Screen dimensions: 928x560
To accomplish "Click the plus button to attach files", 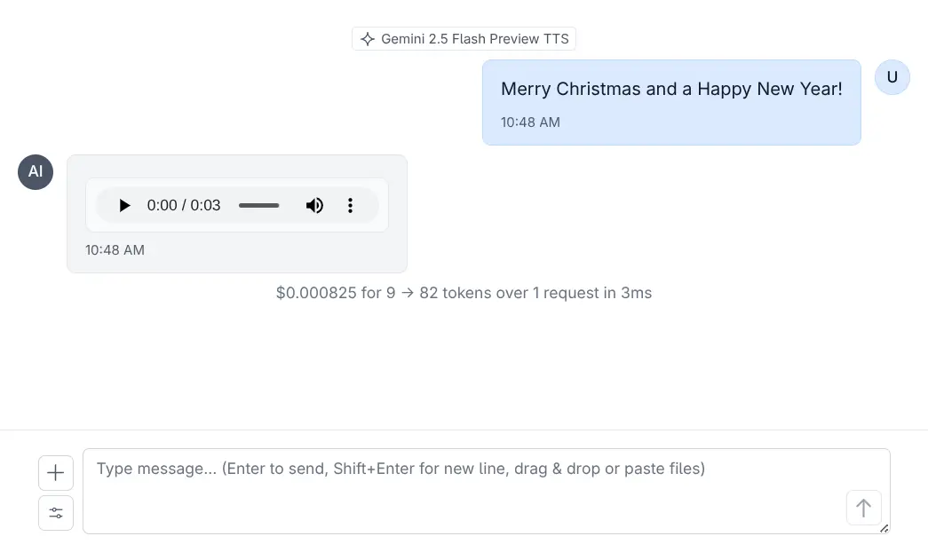I will pyautogui.click(x=56, y=473).
